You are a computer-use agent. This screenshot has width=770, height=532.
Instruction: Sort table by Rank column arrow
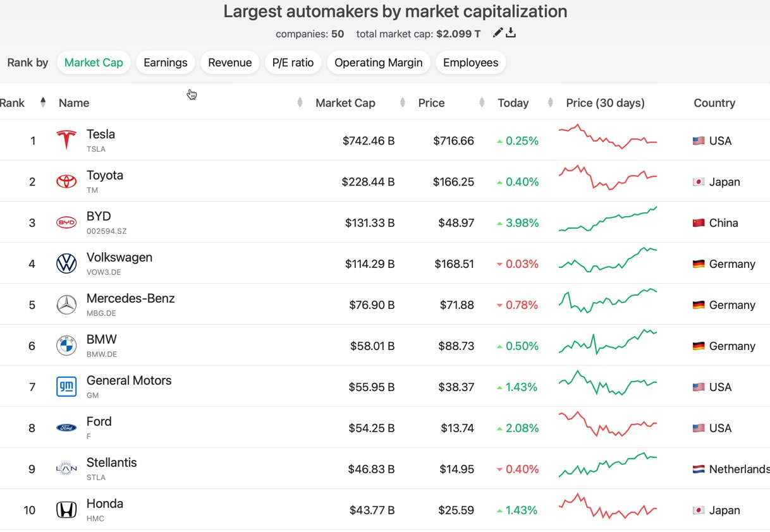tap(43, 102)
